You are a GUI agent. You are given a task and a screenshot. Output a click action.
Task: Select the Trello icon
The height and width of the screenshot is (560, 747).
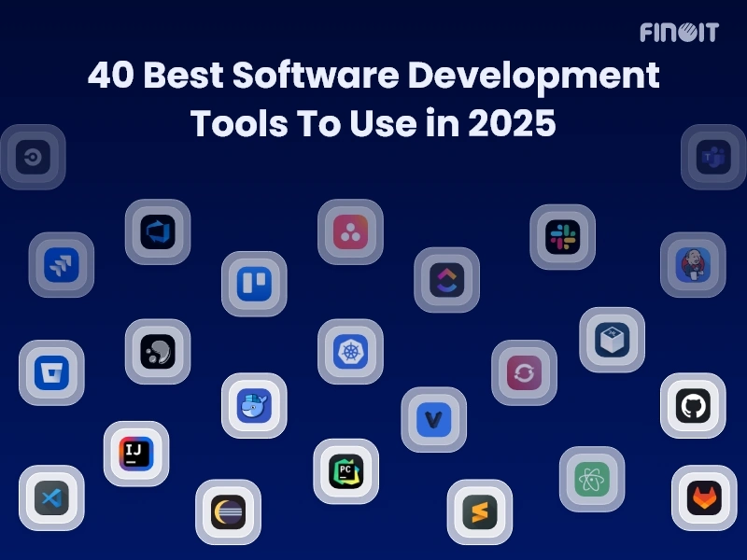pos(254,284)
